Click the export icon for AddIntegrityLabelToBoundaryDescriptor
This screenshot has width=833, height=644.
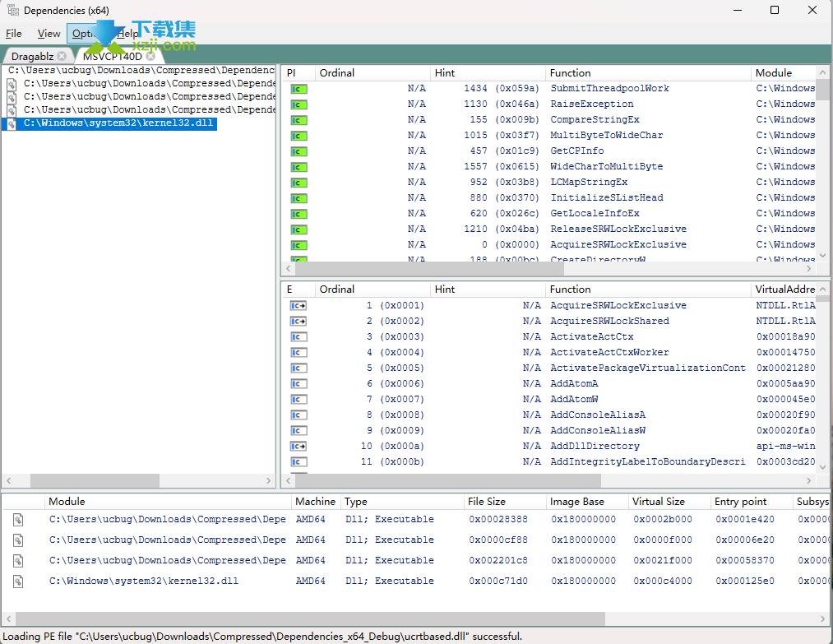298,461
